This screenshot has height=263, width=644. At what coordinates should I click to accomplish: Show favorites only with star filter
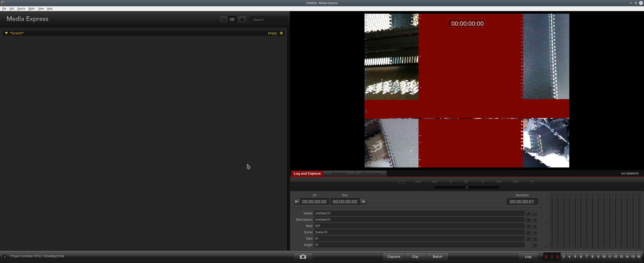click(242, 19)
